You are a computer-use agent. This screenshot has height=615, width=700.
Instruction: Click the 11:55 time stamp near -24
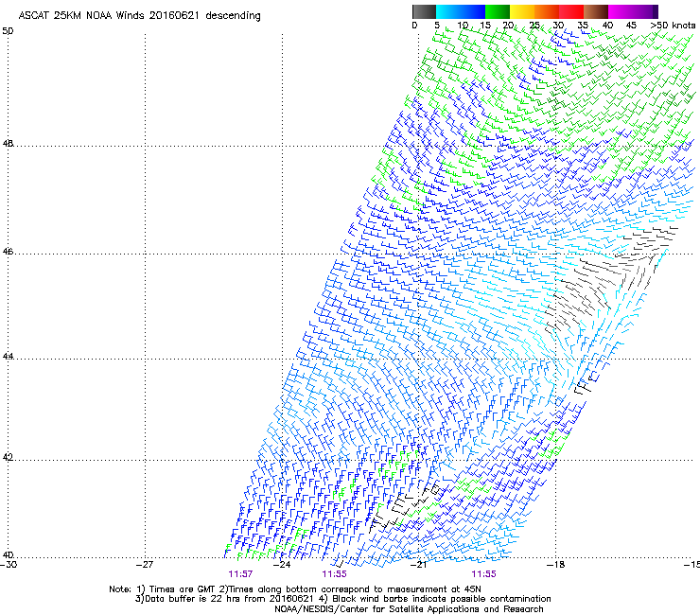coord(334,574)
